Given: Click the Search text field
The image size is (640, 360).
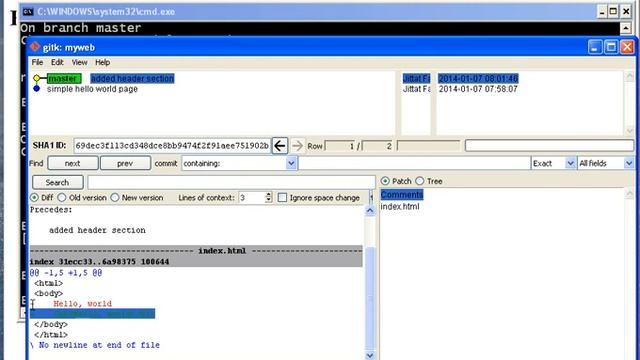Looking at the screenshot, I should [x=231, y=182].
